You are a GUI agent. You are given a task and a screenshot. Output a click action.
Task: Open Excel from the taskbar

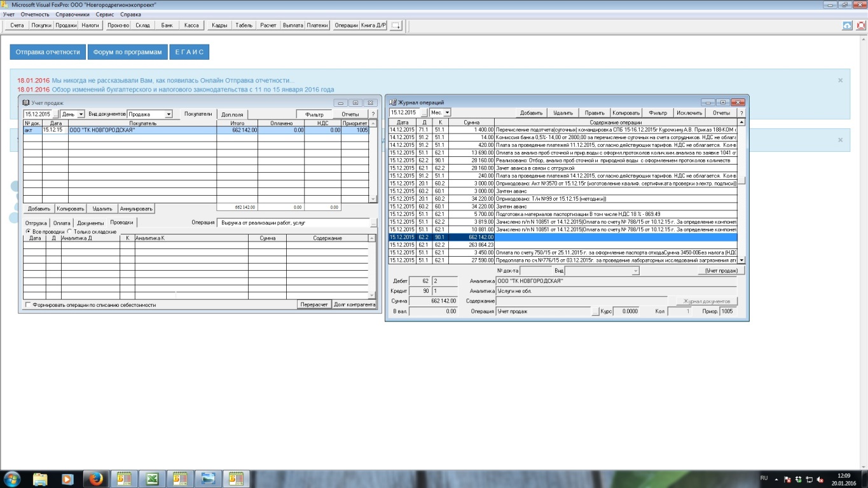[152, 478]
